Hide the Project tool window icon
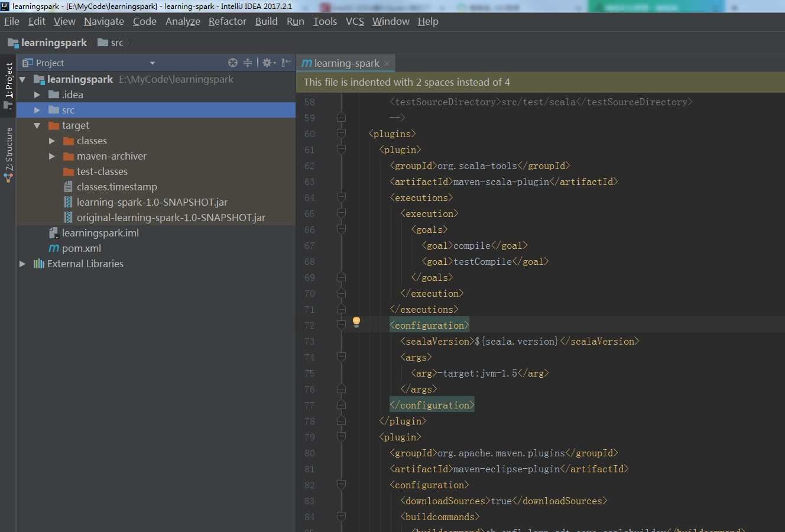The height and width of the screenshot is (532, 785). (286, 63)
